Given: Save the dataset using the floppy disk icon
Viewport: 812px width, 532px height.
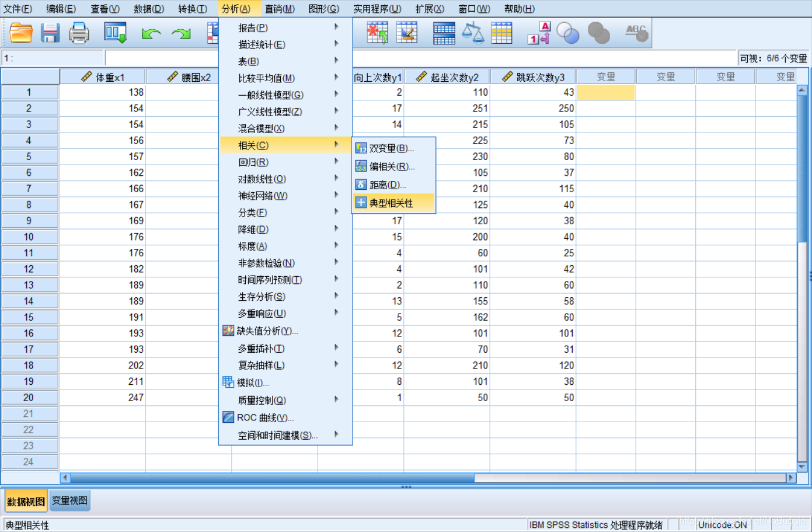Looking at the screenshot, I should [x=50, y=33].
